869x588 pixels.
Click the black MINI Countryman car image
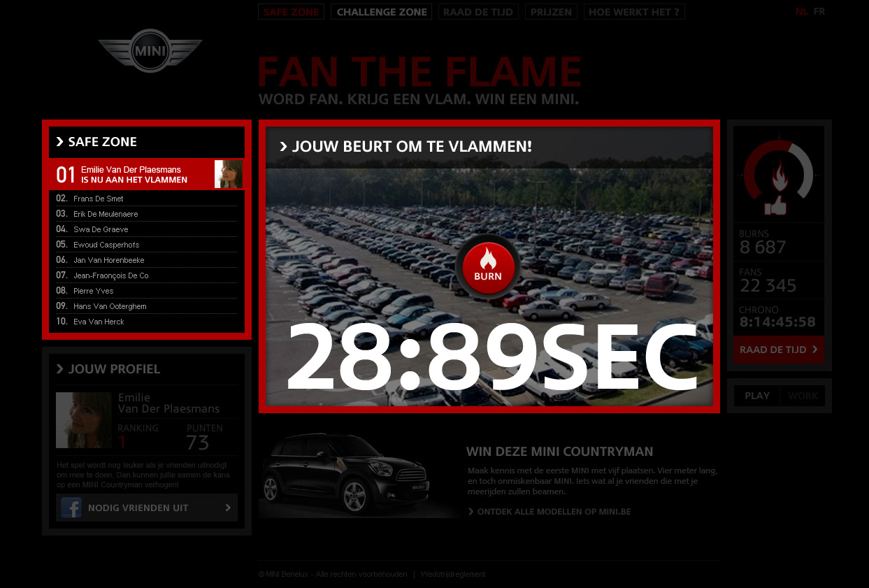pos(345,475)
